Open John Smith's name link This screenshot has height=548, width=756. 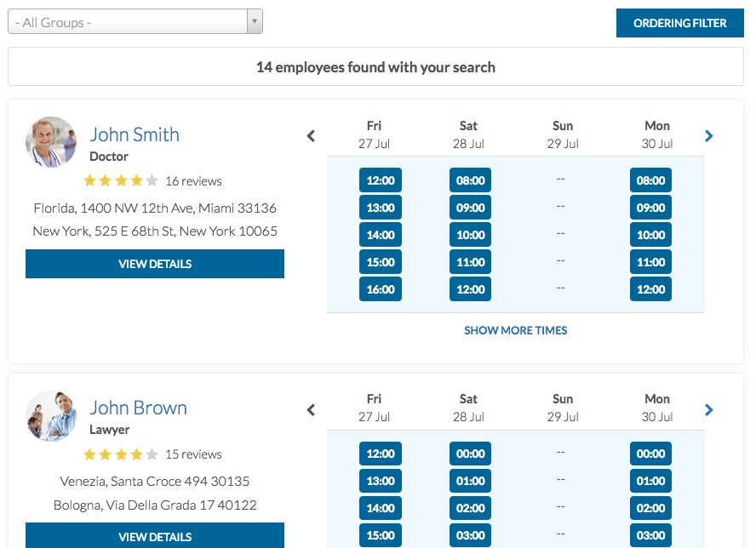[x=135, y=134]
